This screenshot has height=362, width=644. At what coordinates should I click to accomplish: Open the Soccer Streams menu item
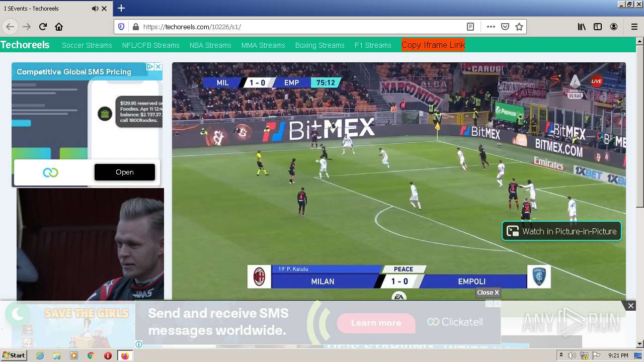click(x=87, y=45)
